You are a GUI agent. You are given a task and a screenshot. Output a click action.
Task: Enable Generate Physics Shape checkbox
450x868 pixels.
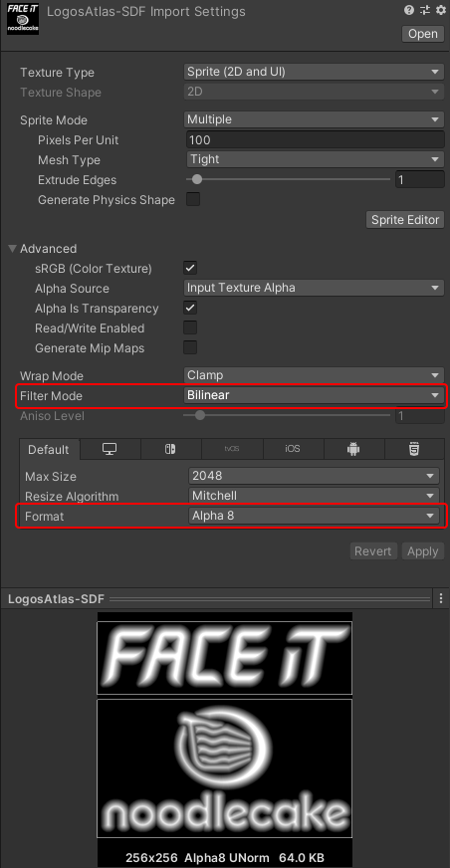tap(192, 199)
